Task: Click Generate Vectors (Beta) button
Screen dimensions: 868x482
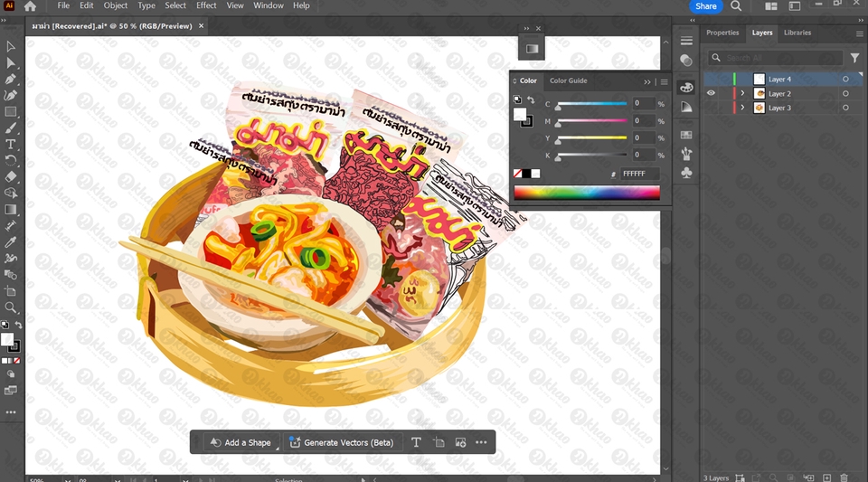Action: [x=342, y=442]
